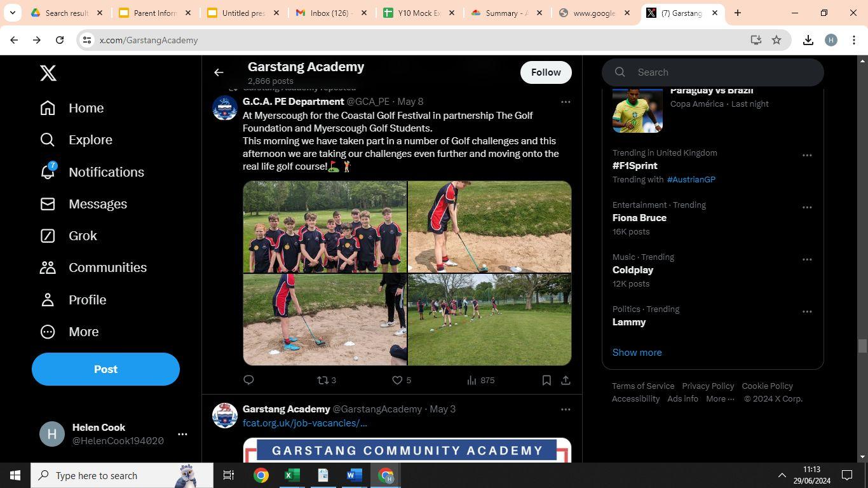Image resolution: width=868 pixels, height=488 pixels.
Task: Show more trending topics
Action: click(637, 353)
